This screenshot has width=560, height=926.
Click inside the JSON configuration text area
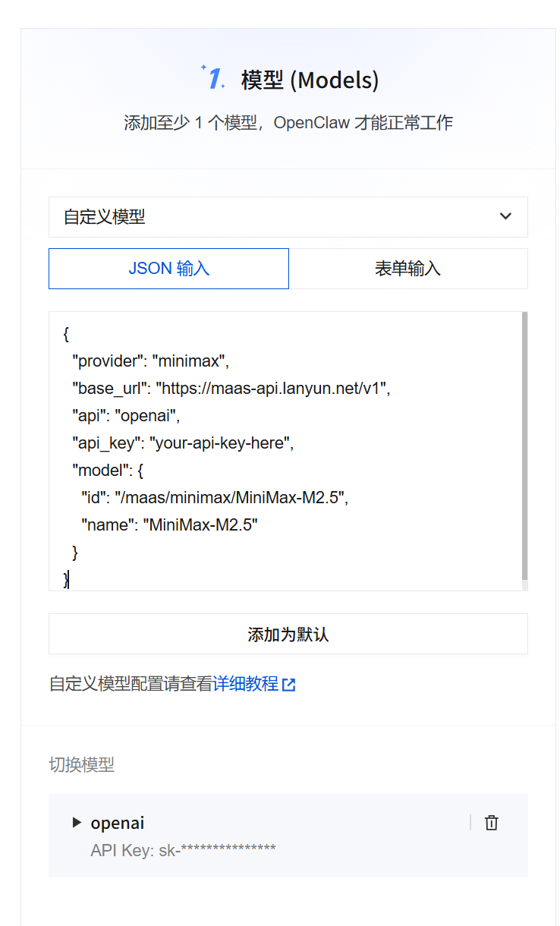point(285,451)
